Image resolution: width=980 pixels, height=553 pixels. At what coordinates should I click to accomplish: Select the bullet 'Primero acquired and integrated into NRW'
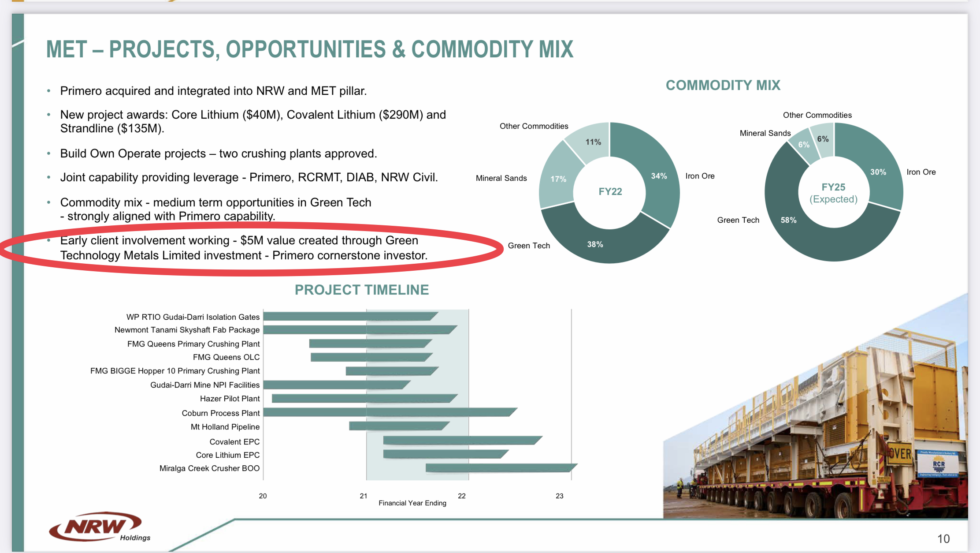coord(213,91)
